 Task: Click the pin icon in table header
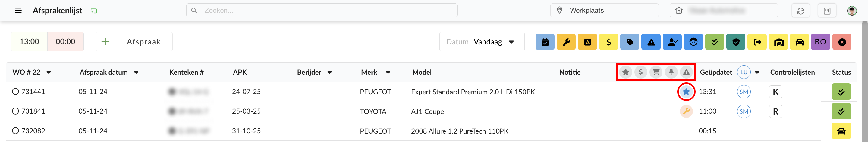pyautogui.click(x=671, y=72)
